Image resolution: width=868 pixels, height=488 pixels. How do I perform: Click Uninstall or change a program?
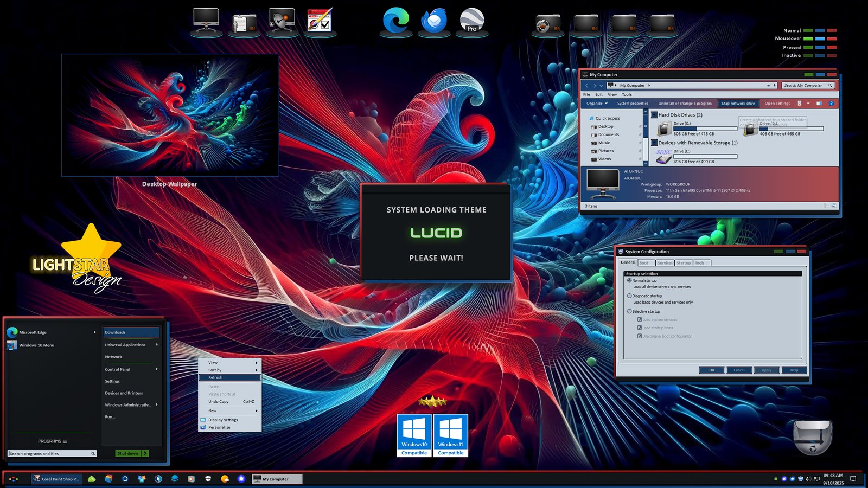pyautogui.click(x=685, y=103)
